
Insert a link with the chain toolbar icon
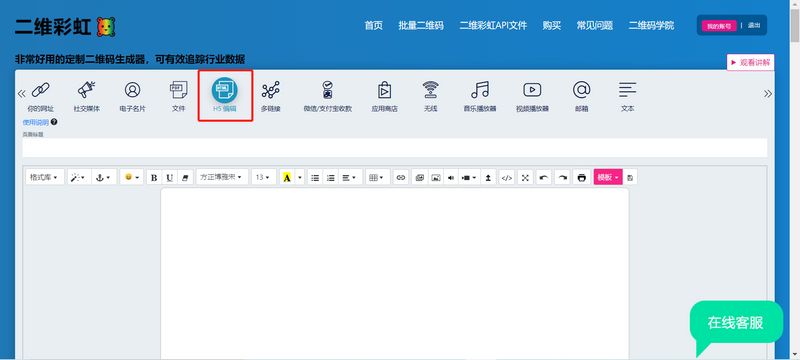pos(401,177)
